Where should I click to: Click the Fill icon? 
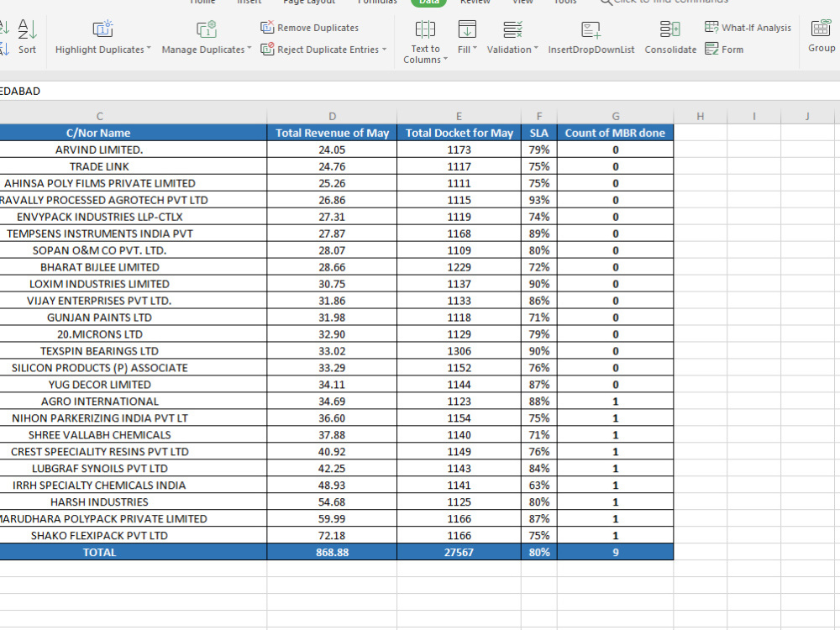point(467,29)
